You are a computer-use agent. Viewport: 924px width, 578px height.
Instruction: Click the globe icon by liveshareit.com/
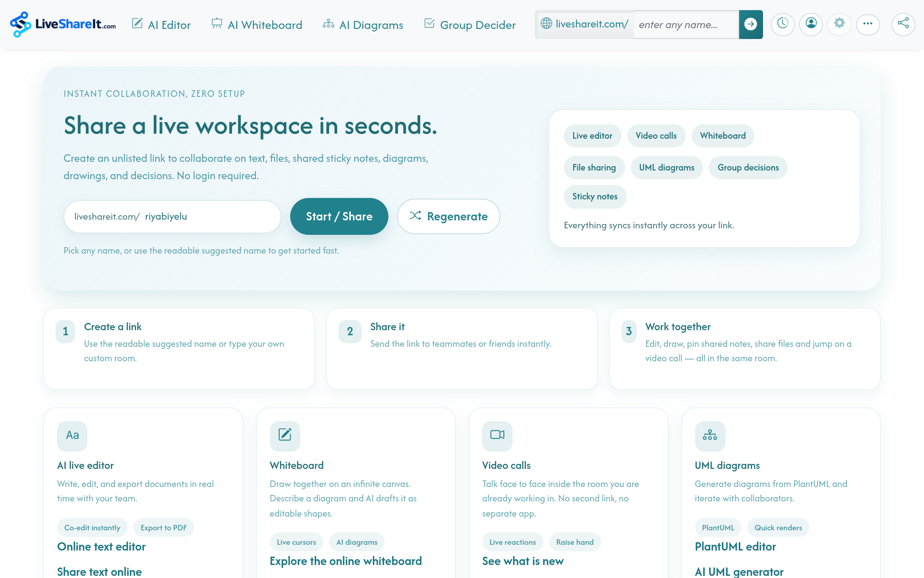pos(546,23)
